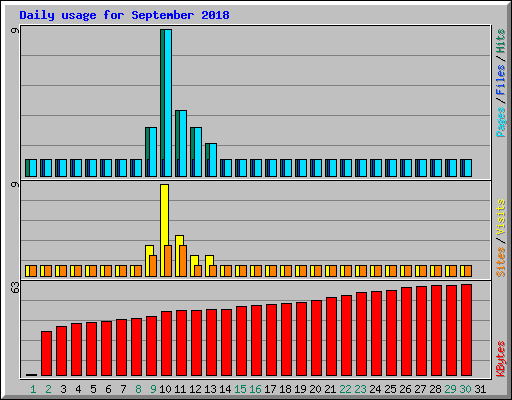Click the red KBytes bar for day 15

[x=241, y=341]
